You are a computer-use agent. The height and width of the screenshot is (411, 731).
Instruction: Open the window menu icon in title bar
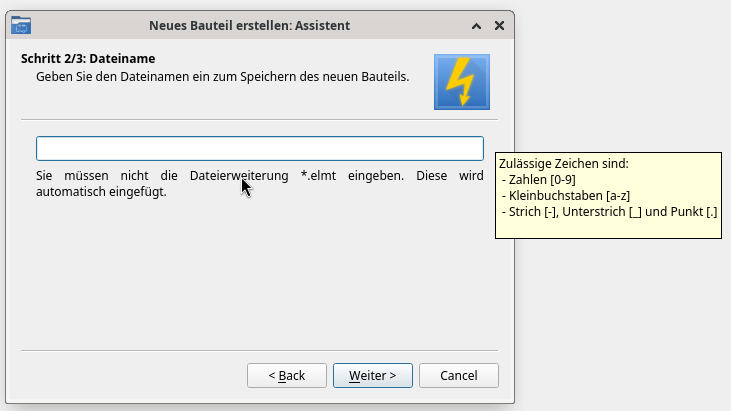[21, 24]
